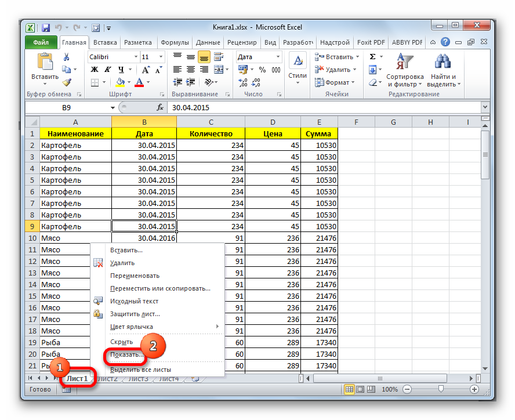Expand the number format dropdown showing Дата
This screenshot has width=515, height=420.
click(x=278, y=57)
